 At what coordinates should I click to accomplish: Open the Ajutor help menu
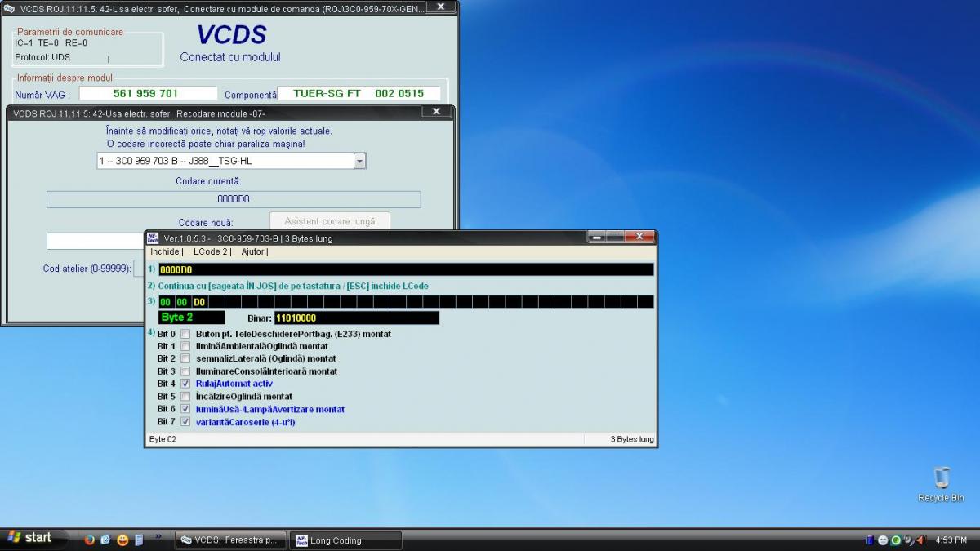254,251
